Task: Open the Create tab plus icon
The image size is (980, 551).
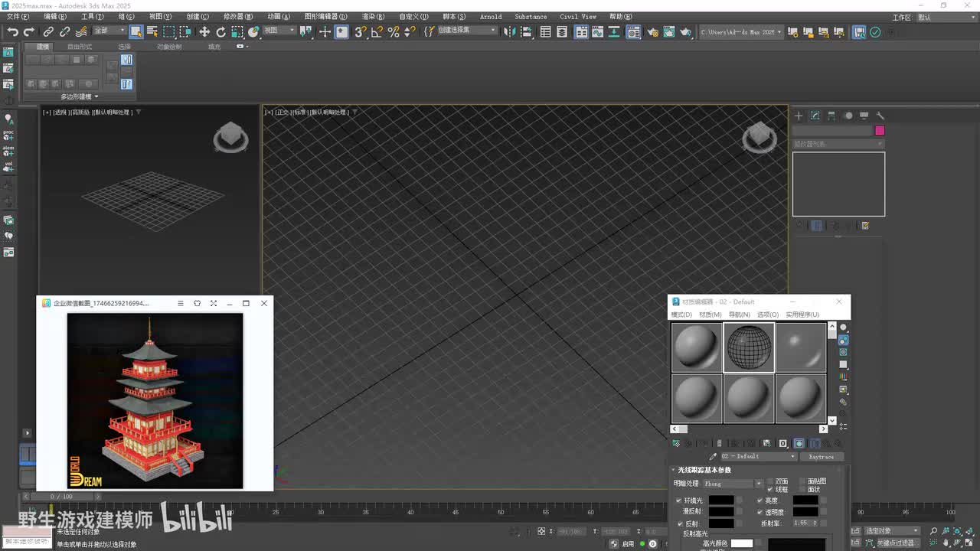Action: tap(799, 116)
